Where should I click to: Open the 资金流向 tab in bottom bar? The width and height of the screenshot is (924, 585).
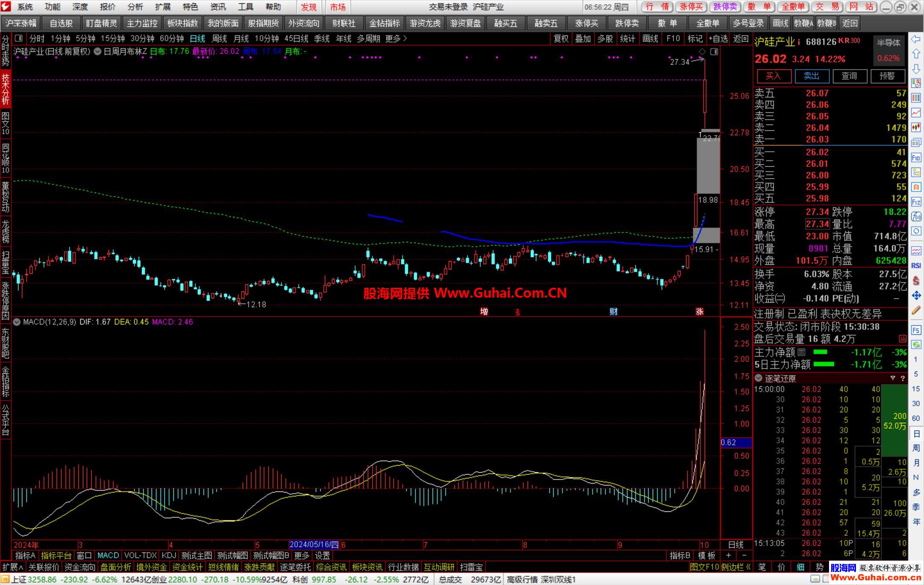[x=80, y=567]
